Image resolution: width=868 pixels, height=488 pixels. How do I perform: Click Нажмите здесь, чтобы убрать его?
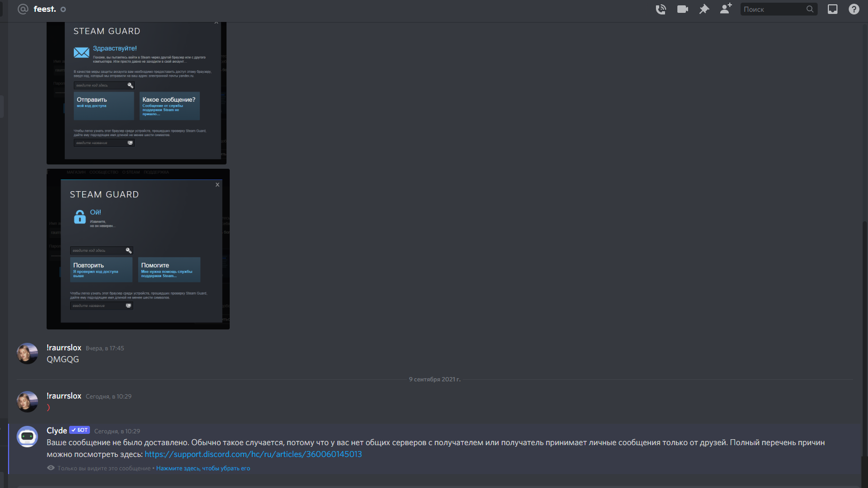203,468
